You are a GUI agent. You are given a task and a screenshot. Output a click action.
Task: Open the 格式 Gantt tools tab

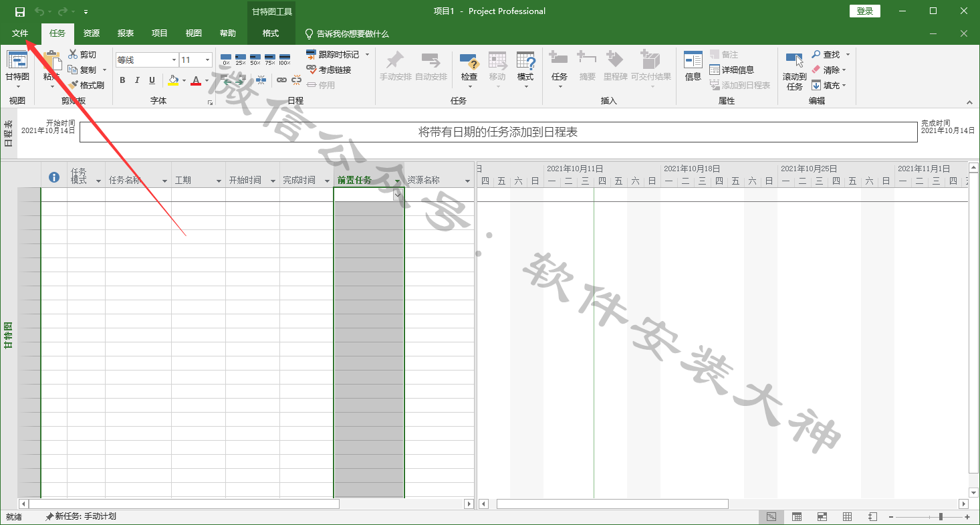pyautogui.click(x=271, y=33)
